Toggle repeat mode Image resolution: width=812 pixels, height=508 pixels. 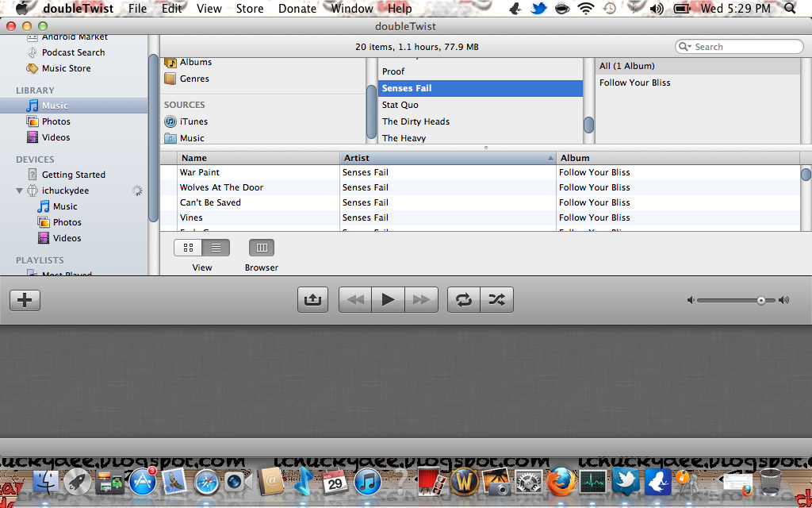coord(464,299)
